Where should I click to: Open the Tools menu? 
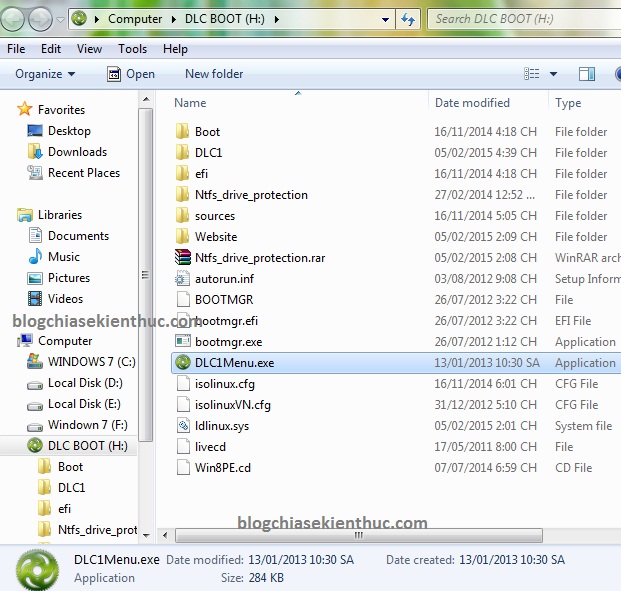[132, 49]
